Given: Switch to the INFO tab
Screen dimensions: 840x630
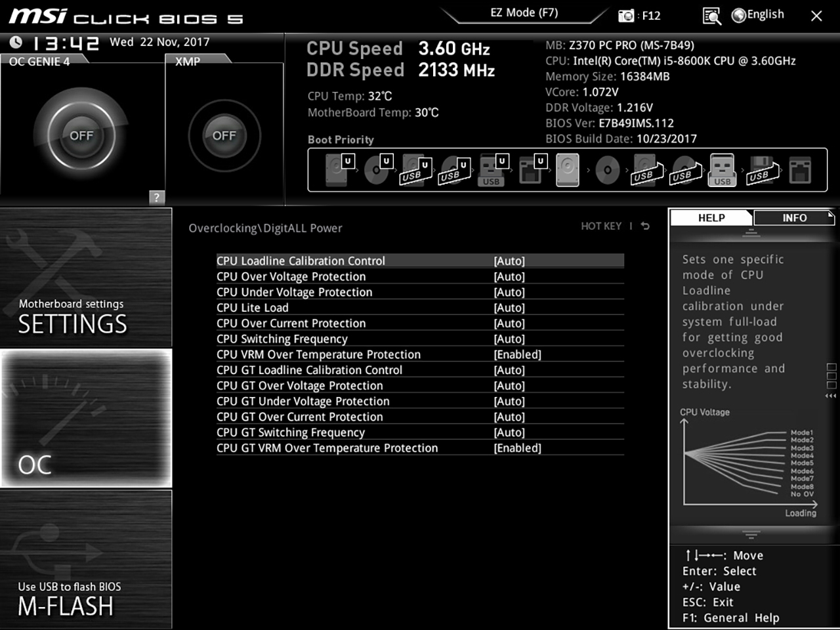Looking at the screenshot, I should click(x=794, y=218).
